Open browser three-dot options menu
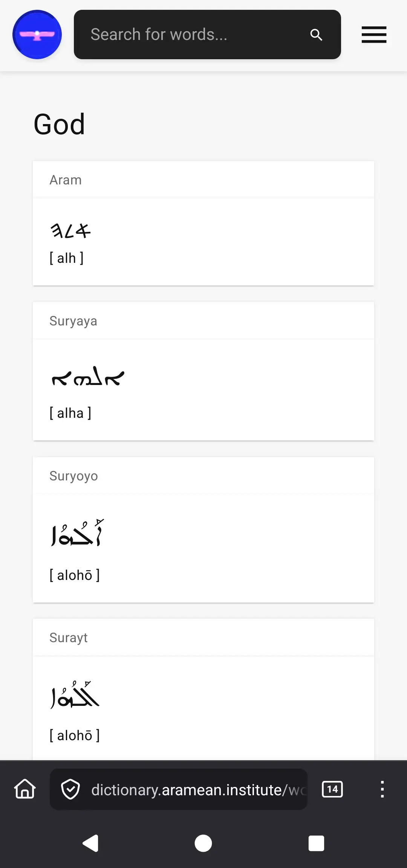 [382, 789]
